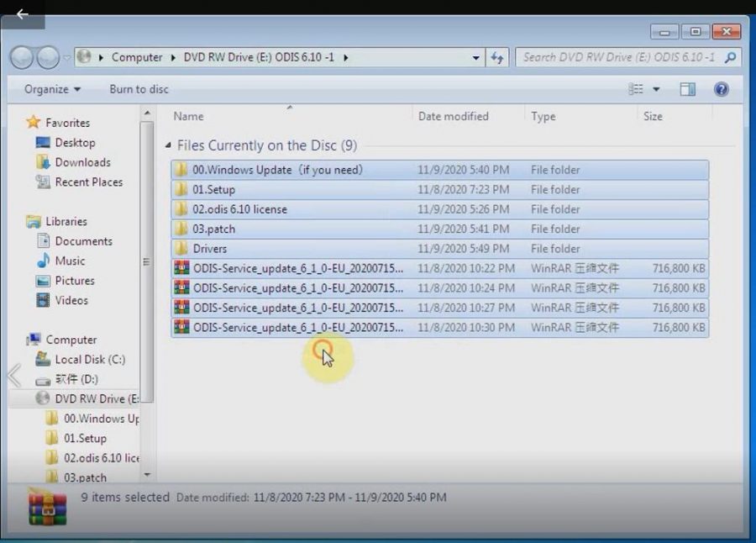Click the disc icon in address bar
The height and width of the screenshot is (543, 756).
point(84,57)
